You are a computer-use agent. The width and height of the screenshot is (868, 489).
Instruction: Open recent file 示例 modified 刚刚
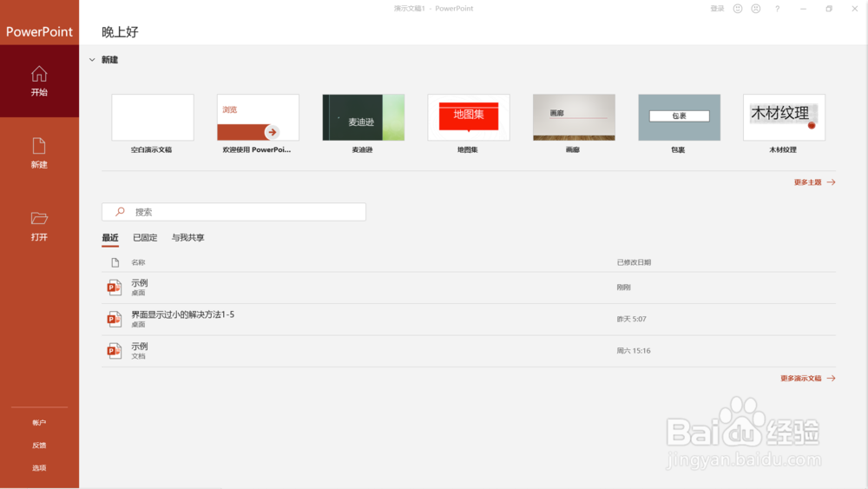469,287
